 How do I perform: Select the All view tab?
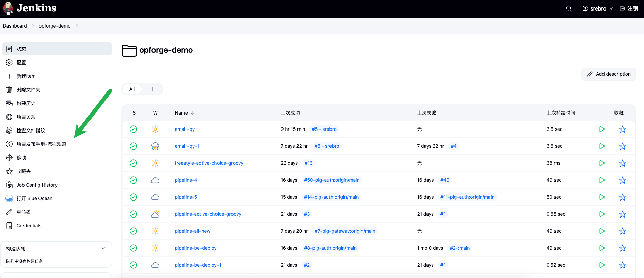(132, 89)
